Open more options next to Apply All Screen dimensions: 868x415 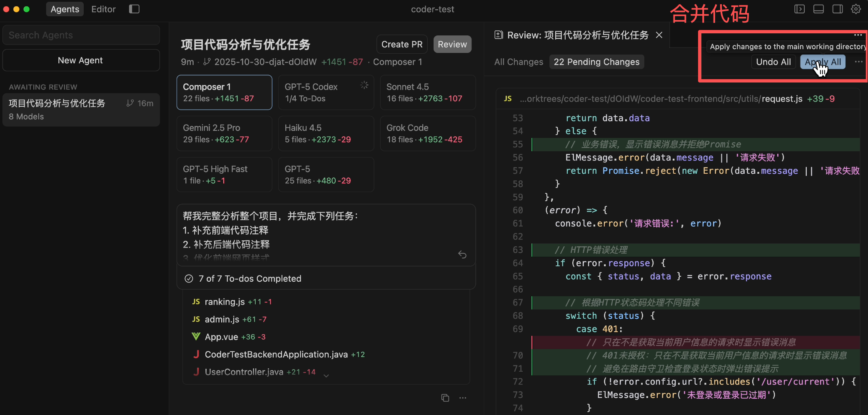point(858,62)
